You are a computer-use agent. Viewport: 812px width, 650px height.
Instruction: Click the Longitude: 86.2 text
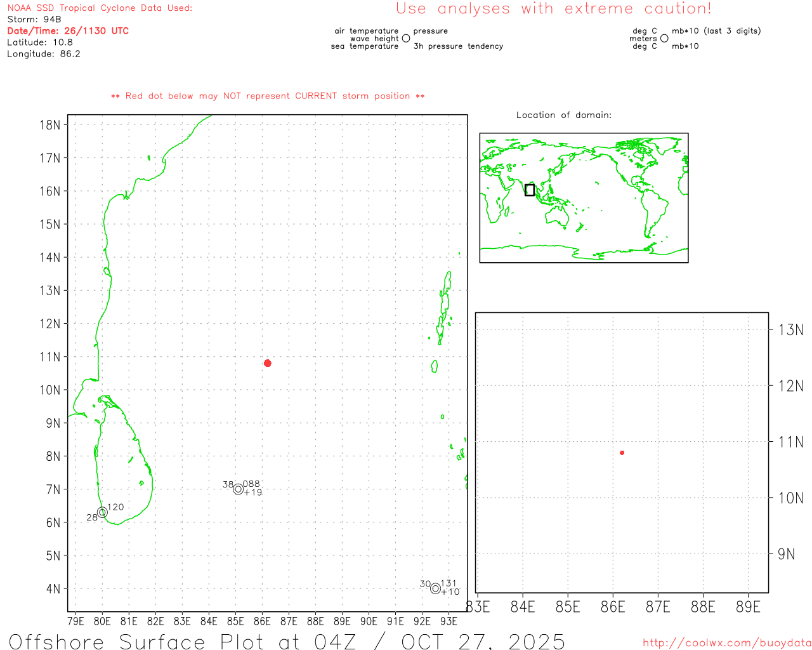44,54
